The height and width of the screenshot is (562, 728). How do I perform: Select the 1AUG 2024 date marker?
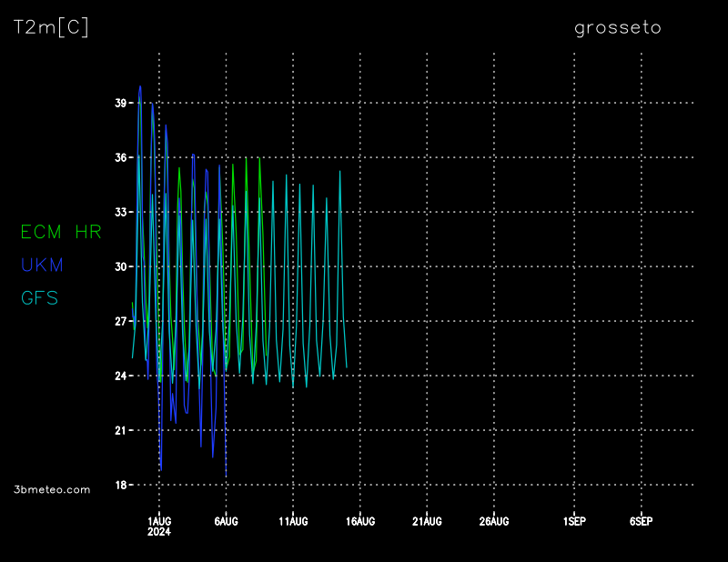(x=159, y=526)
